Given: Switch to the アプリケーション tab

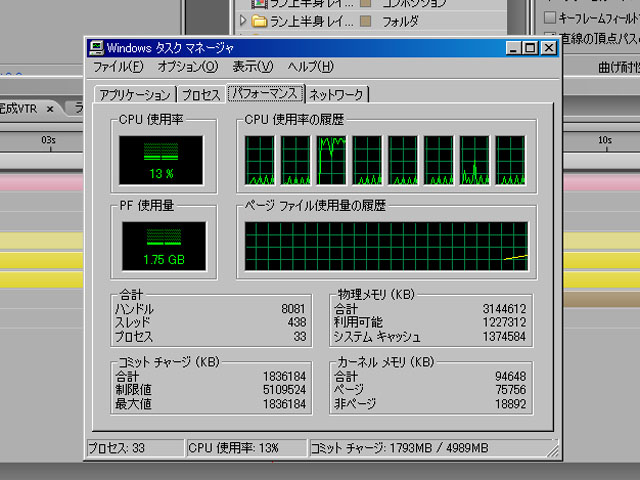Looking at the screenshot, I should (135, 95).
